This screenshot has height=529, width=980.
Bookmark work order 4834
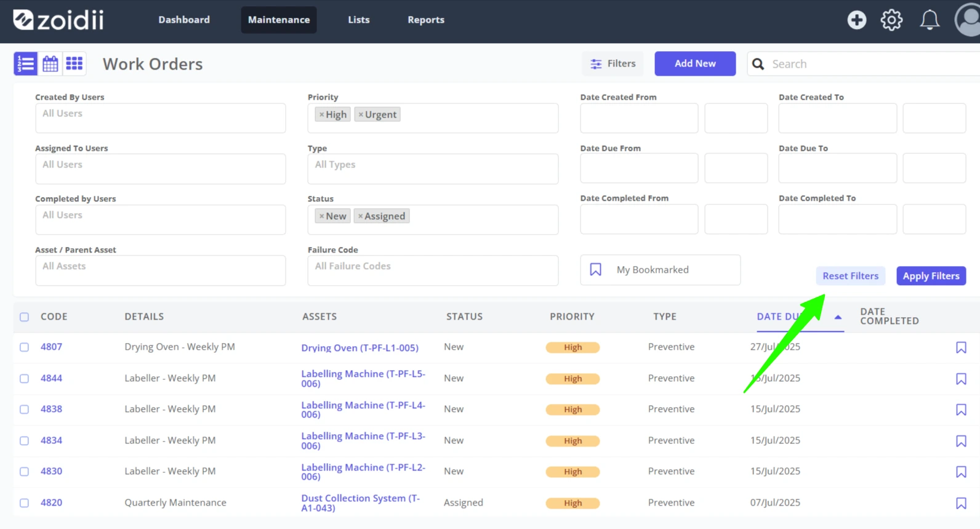coord(961,441)
